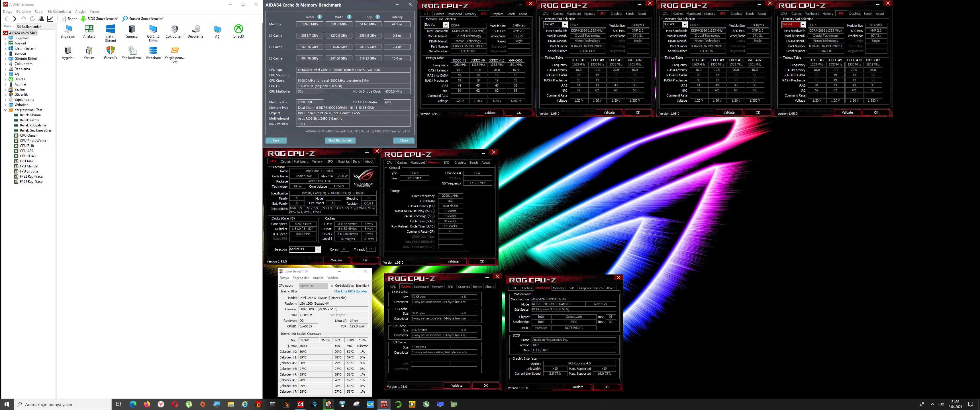Switch to Sık Kullanılanlar tab in sidebar
This screenshot has width=980, height=410.
coord(28,27)
